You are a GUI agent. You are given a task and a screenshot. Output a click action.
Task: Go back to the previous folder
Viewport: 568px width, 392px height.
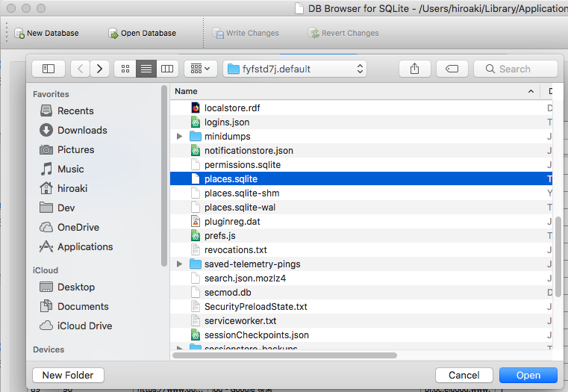coord(80,69)
